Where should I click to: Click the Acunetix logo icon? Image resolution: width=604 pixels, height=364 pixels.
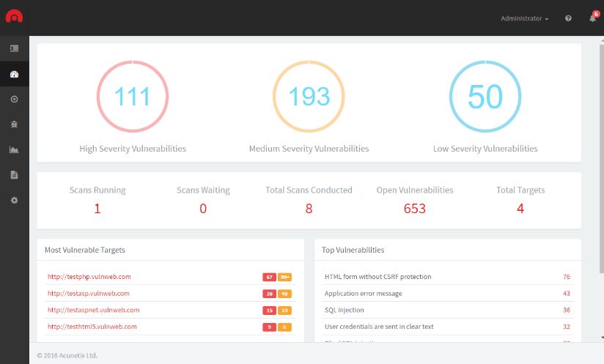tap(14, 16)
